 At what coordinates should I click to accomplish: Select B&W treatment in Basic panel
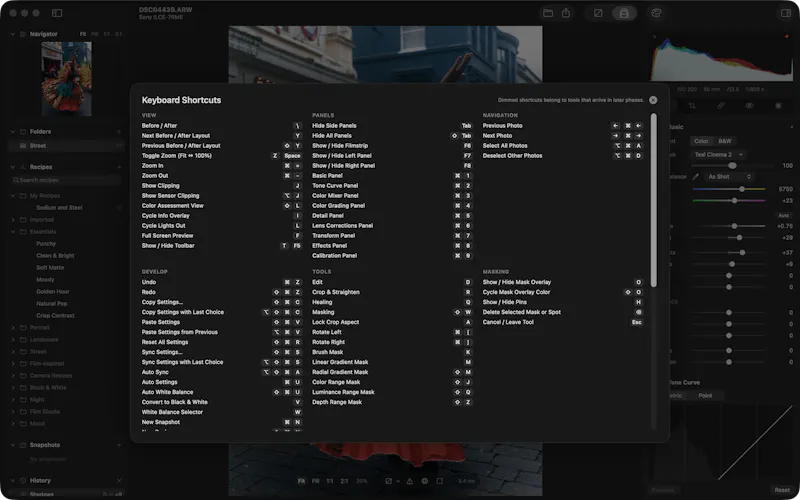[724, 141]
